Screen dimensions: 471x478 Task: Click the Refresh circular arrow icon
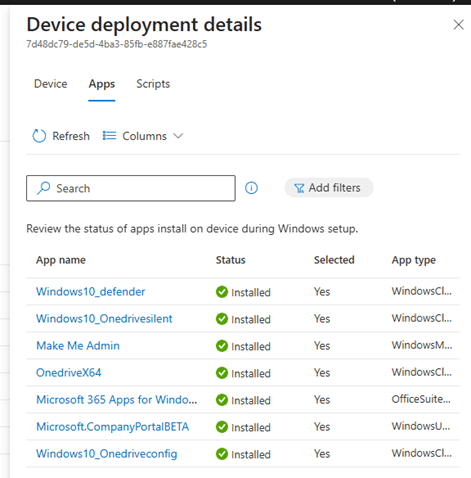[39, 136]
